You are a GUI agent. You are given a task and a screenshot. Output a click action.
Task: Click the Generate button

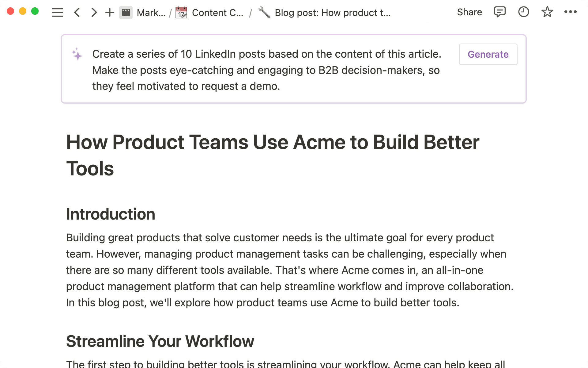[488, 54]
